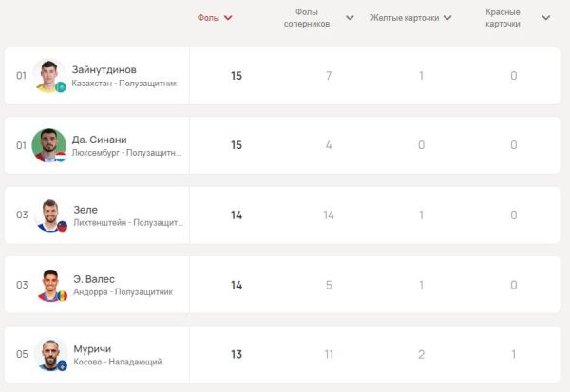Click the Kazakhstan flag badge on Зайнутдинов

(x=61, y=87)
